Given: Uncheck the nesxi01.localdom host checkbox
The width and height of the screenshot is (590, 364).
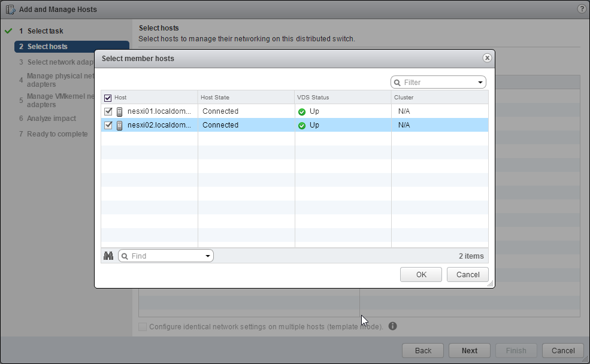Looking at the screenshot, I should coord(108,111).
